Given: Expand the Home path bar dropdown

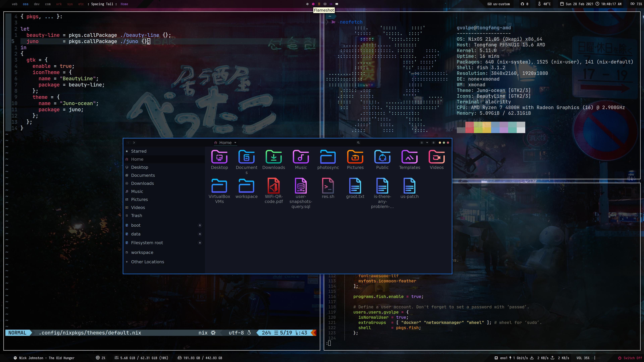Looking at the screenshot, I should pos(235,143).
